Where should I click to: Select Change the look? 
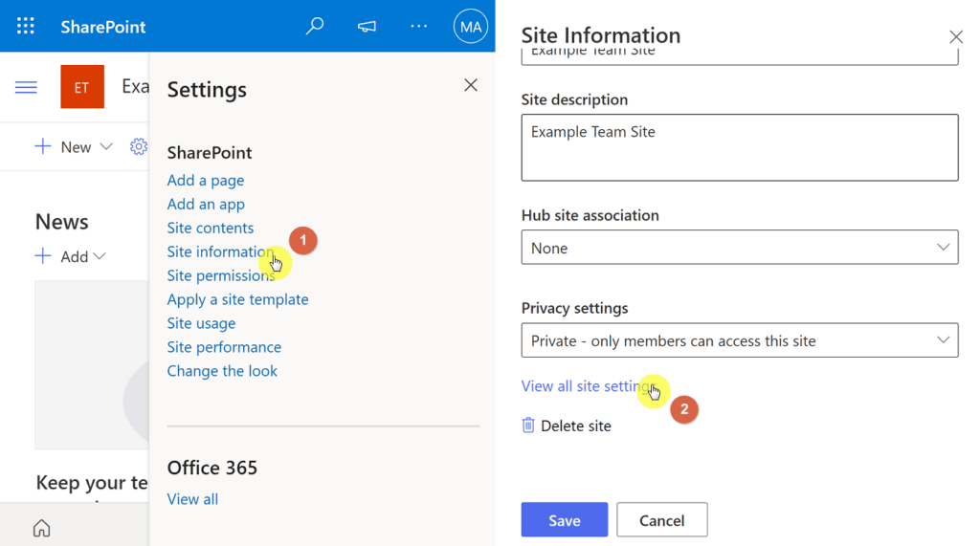(x=222, y=371)
